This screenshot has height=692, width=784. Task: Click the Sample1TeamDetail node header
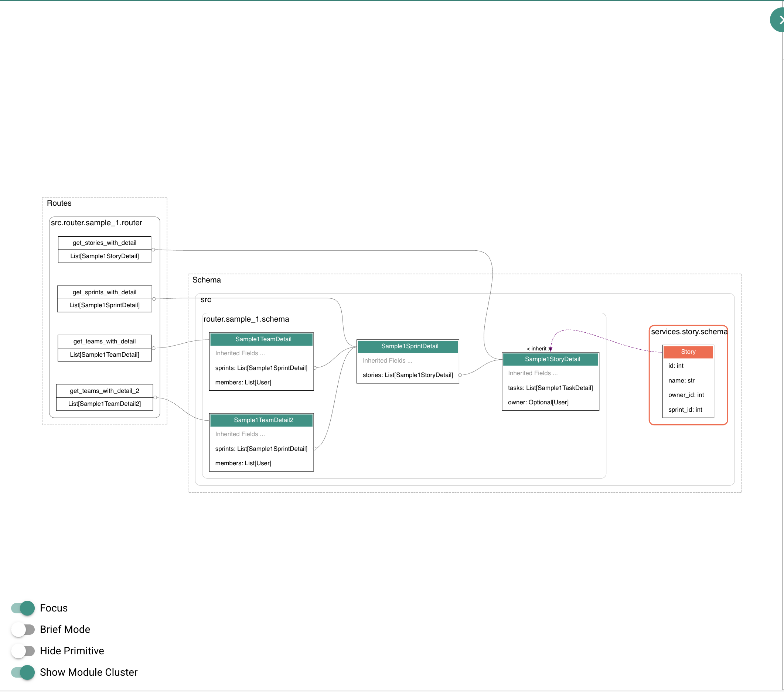tap(263, 339)
